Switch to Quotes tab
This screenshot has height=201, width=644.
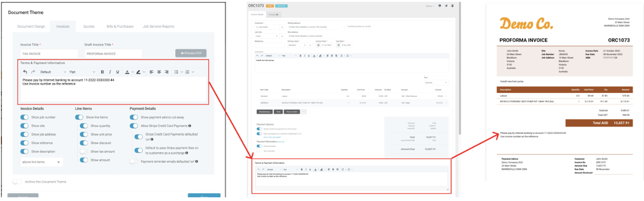(89, 26)
